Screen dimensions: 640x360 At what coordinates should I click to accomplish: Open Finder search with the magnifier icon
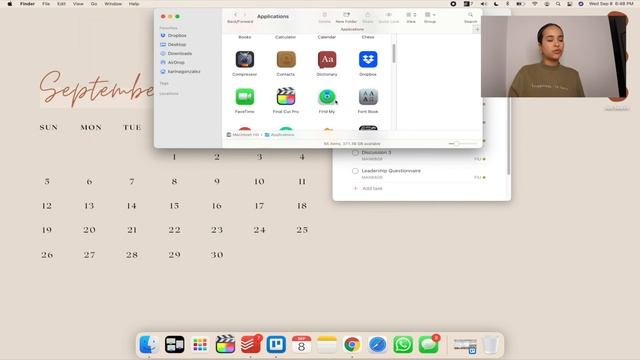(x=470, y=15)
